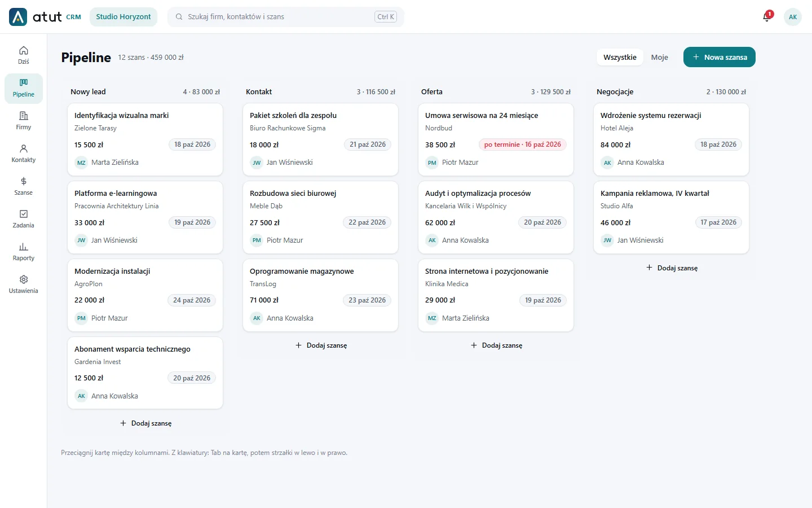
Task: Click the Hotel Aleja company name
Action: [x=617, y=128]
